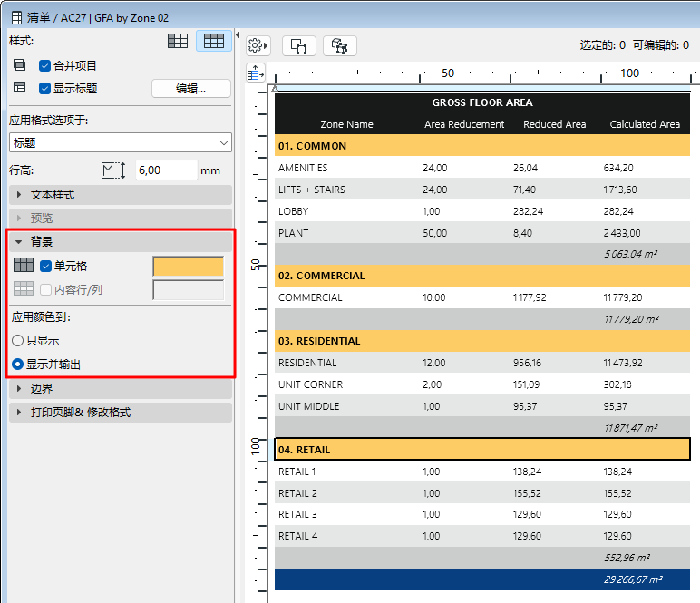Screen dimensions: 700x603
Task: Click the cell background grid icon
Action: coord(24,265)
